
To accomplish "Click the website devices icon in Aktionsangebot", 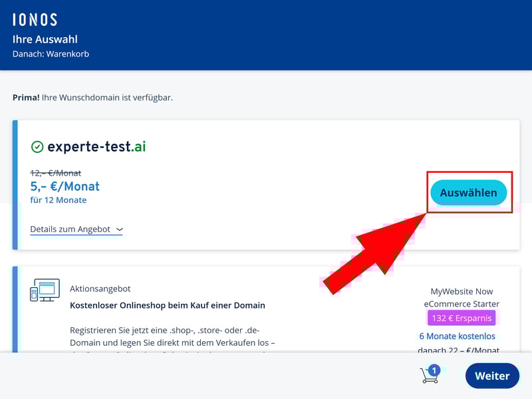I will 45,290.
